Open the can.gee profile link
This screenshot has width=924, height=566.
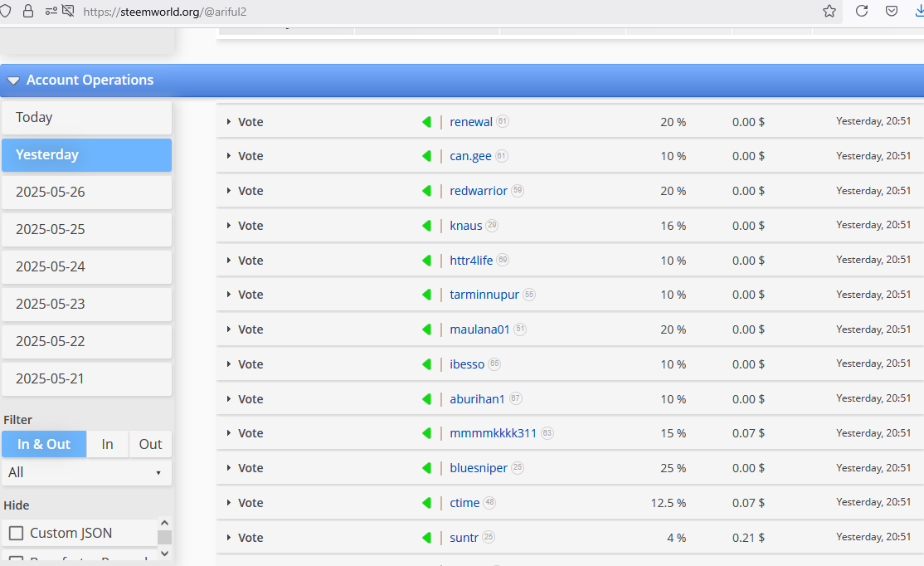(x=469, y=155)
